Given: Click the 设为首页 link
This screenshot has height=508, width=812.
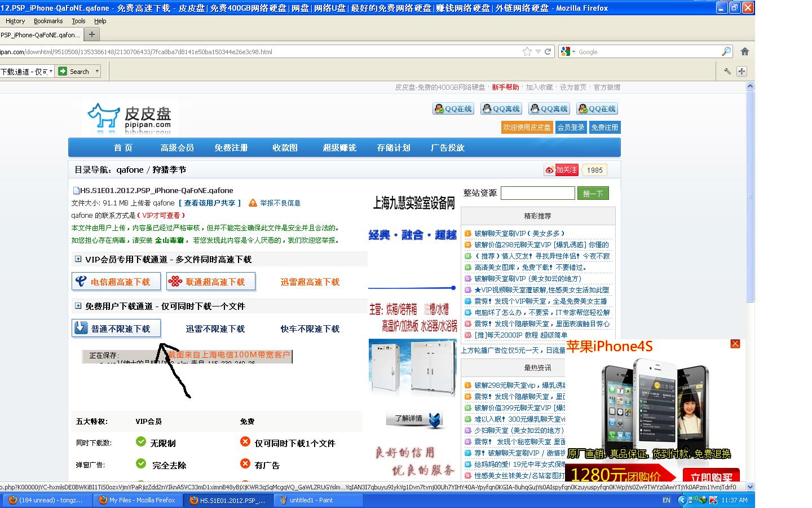Looking at the screenshot, I should 573,87.
